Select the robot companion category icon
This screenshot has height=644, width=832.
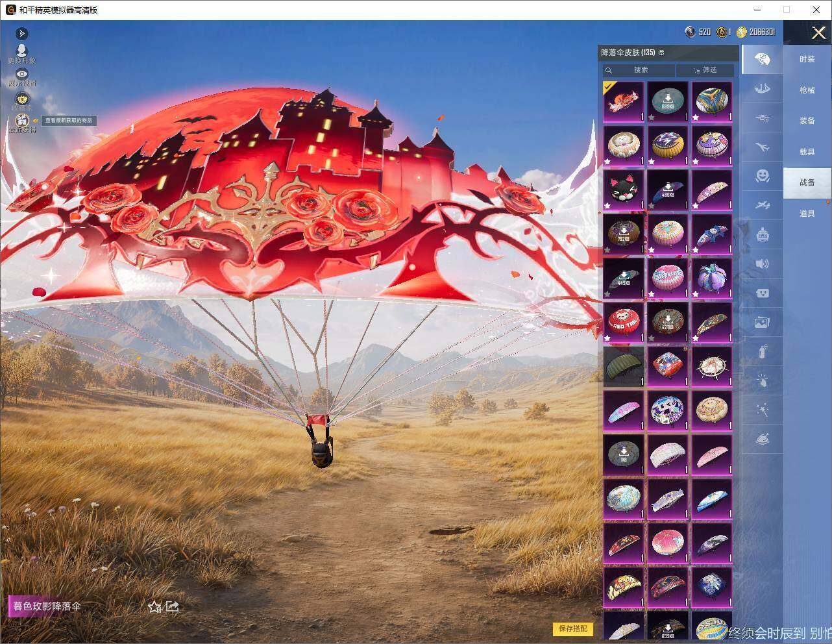[x=763, y=234]
